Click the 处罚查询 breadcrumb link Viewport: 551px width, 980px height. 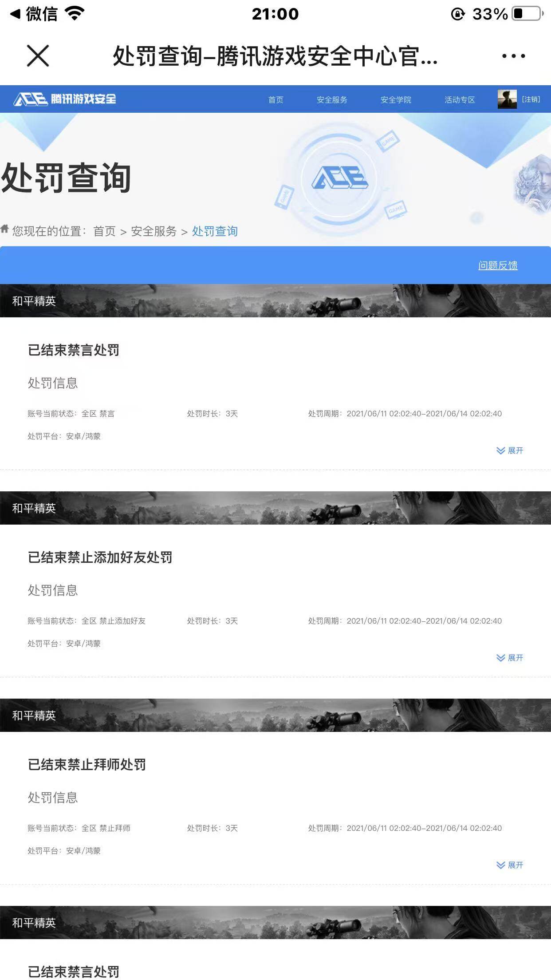click(215, 231)
